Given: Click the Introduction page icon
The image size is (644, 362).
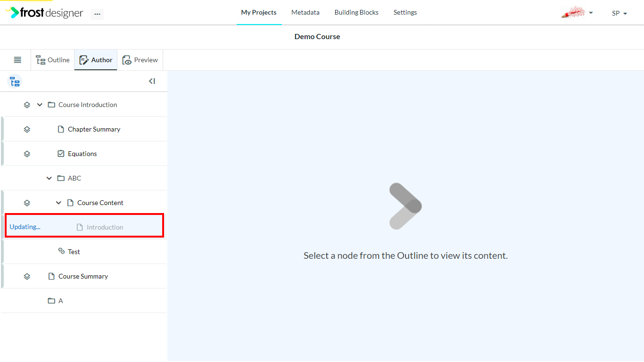Looking at the screenshot, I should (x=80, y=227).
